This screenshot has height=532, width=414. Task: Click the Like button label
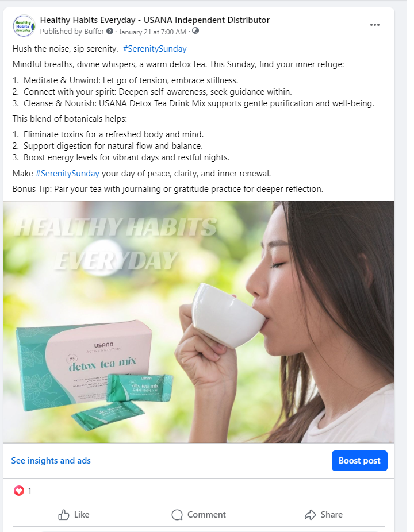tap(82, 515)
